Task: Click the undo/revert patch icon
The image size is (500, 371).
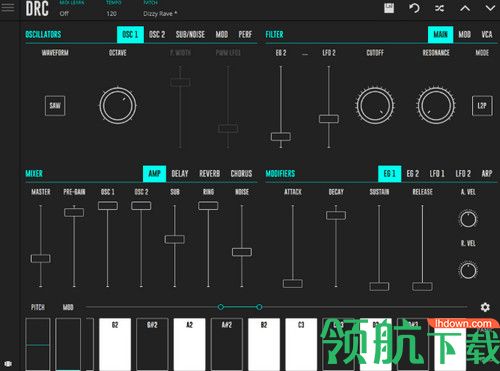Action: coord(414,8)
